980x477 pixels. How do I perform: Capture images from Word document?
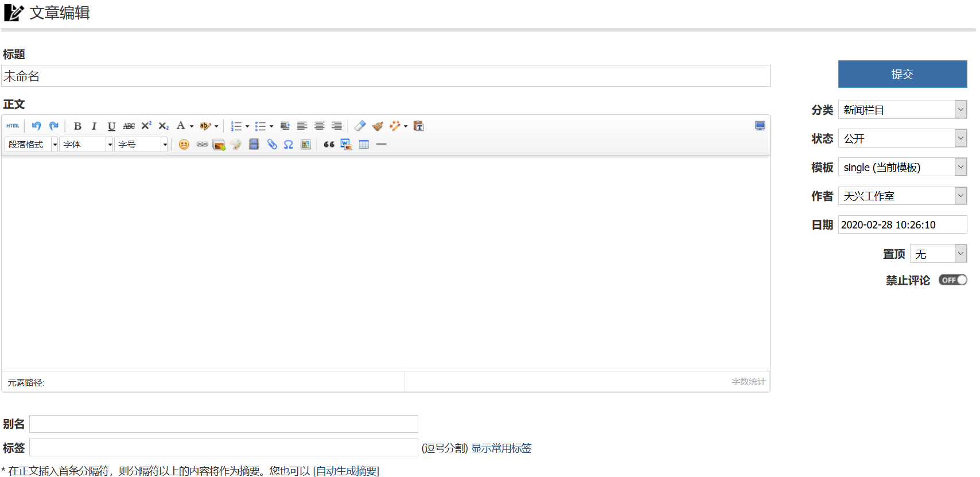click(346, 144)
